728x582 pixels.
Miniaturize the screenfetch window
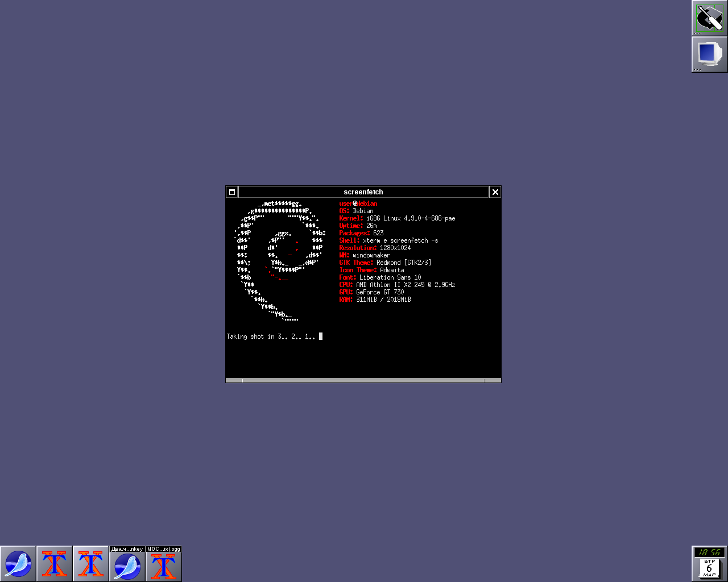click(x=232, y=192)
